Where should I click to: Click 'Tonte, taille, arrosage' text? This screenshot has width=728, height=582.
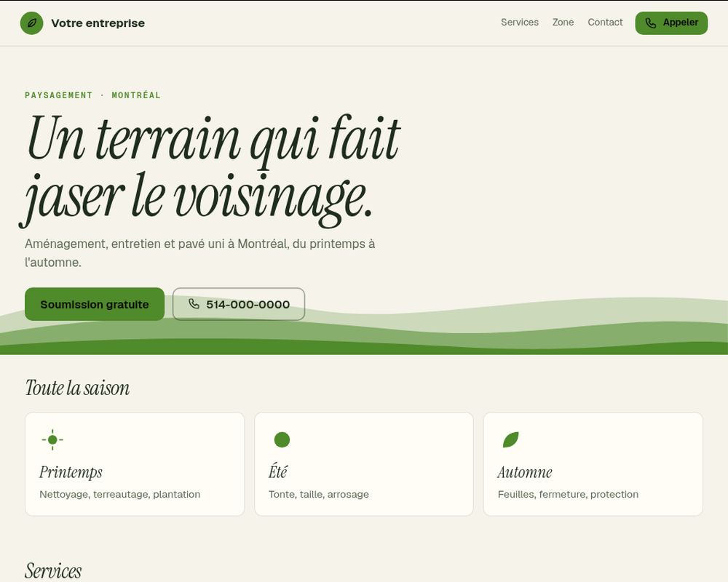tap(319, 494)
